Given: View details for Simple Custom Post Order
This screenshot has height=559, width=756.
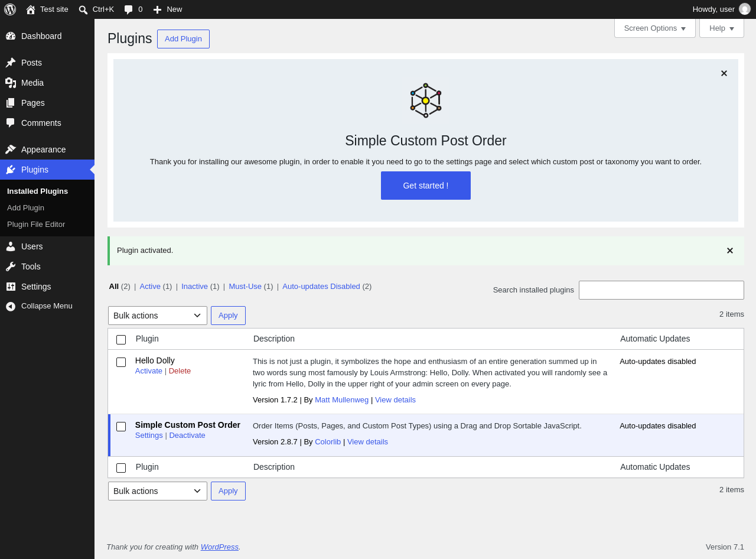Looking at the screenshot, I should coord(367,441).
